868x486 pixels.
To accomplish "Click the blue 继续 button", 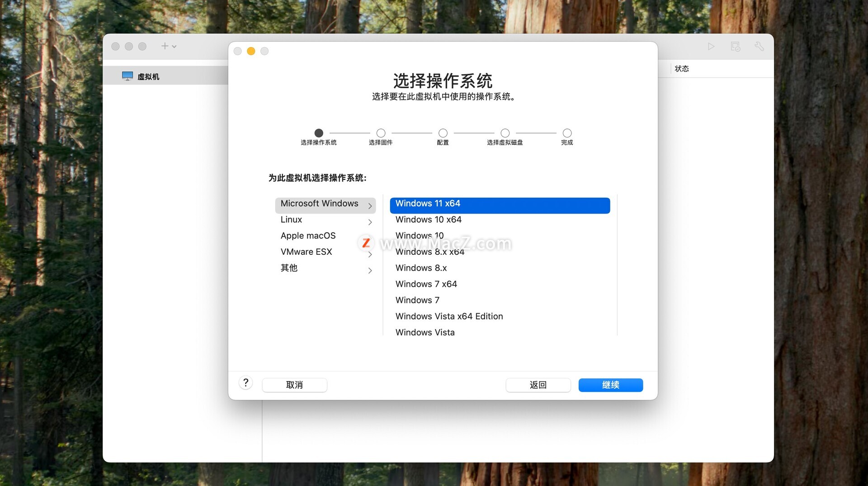I will pyautogui.click(x=611, y=385).
